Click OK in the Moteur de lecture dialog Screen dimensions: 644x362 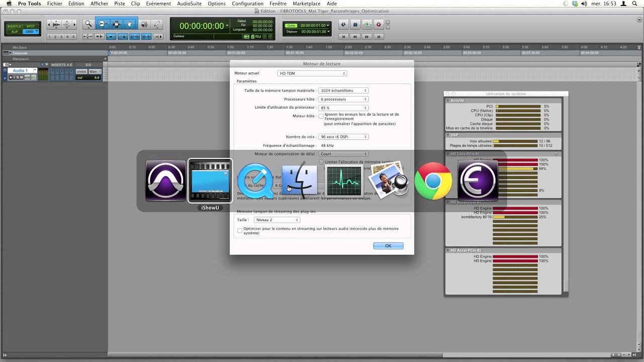coord(388,246)
